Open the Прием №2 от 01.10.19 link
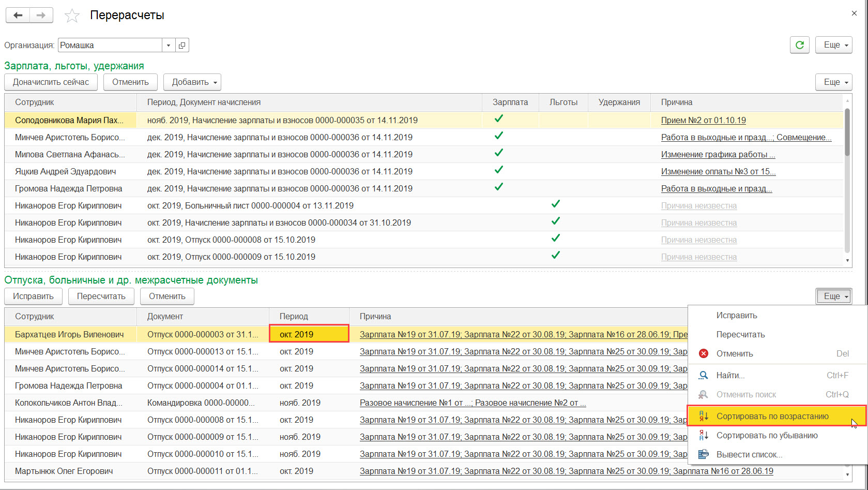 coord(703,120)
